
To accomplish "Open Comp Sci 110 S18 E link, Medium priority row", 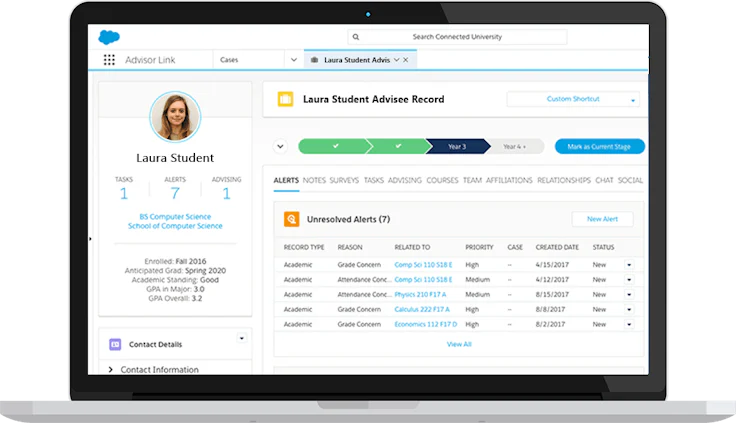I will (423, 280).
